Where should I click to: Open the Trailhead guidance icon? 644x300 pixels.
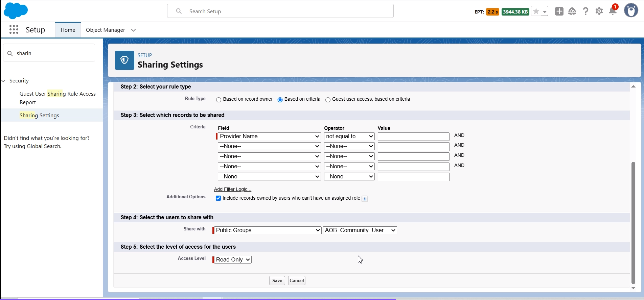(572, 11)
